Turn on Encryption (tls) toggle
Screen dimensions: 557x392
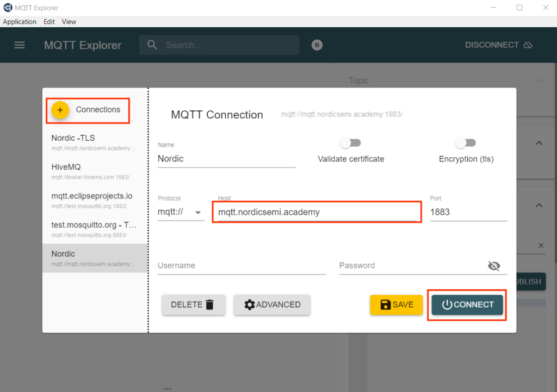click(466, 143)
